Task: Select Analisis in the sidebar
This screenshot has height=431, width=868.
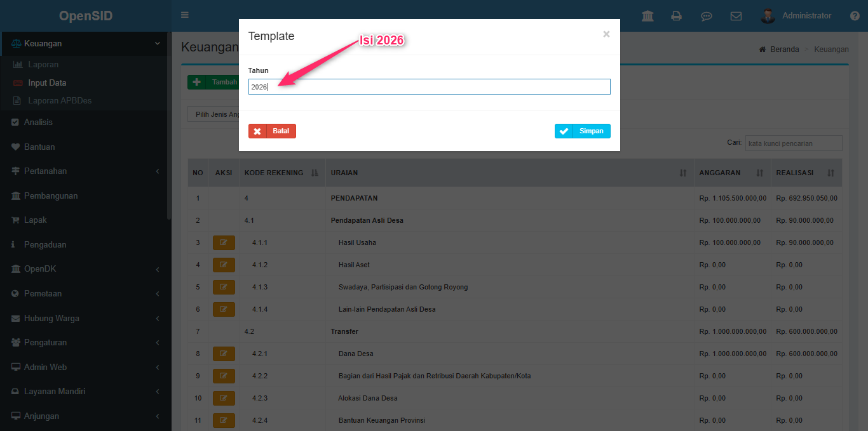Action: (38, 122)
